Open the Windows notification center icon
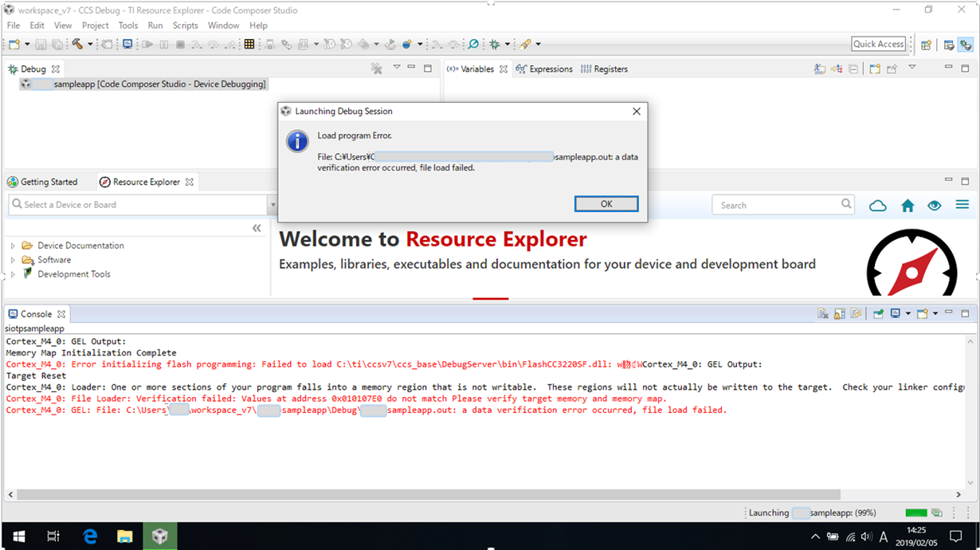 [x=957, y=536]
